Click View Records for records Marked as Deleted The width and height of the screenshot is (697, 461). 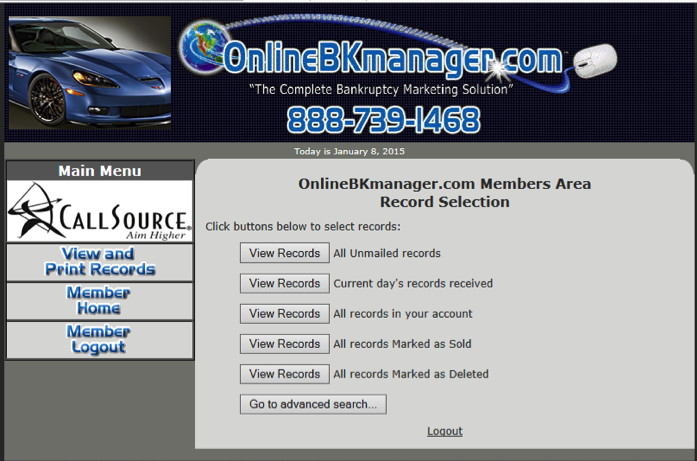pyautogui.click(x=284, y=374)
